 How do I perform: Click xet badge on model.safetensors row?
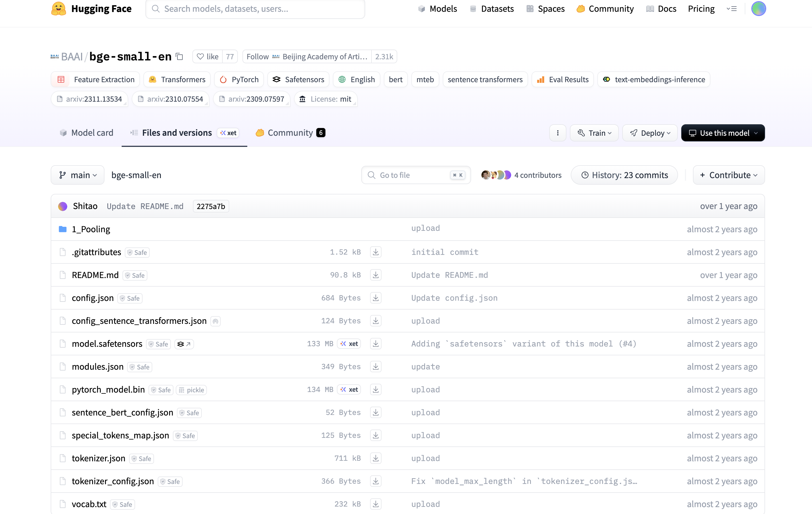349,344
